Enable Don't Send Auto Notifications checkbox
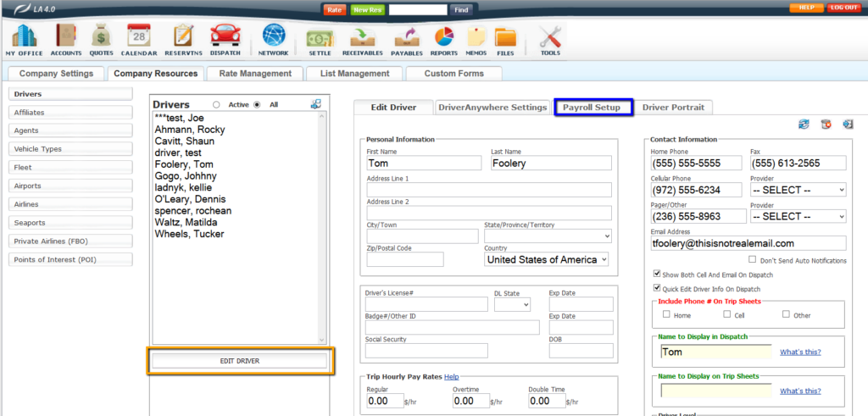 (x=753, y=260)
